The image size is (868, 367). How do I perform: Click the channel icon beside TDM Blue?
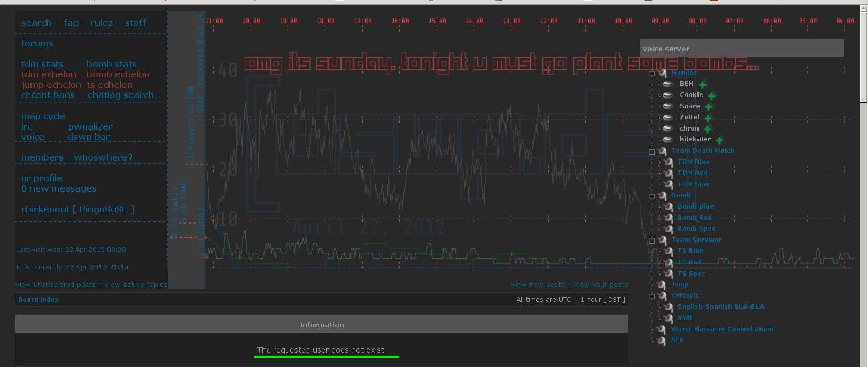coord(669,162)
